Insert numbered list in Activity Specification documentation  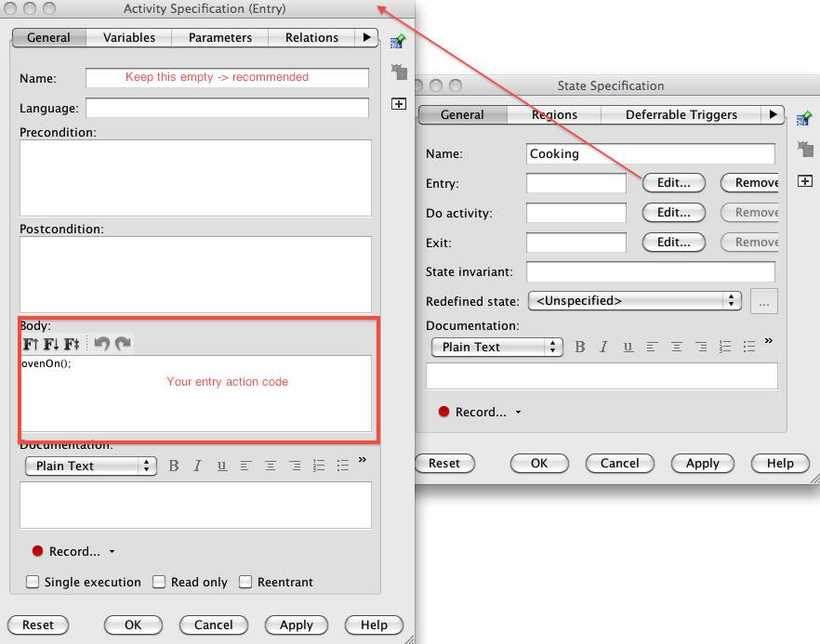click(x=319, y=466)
